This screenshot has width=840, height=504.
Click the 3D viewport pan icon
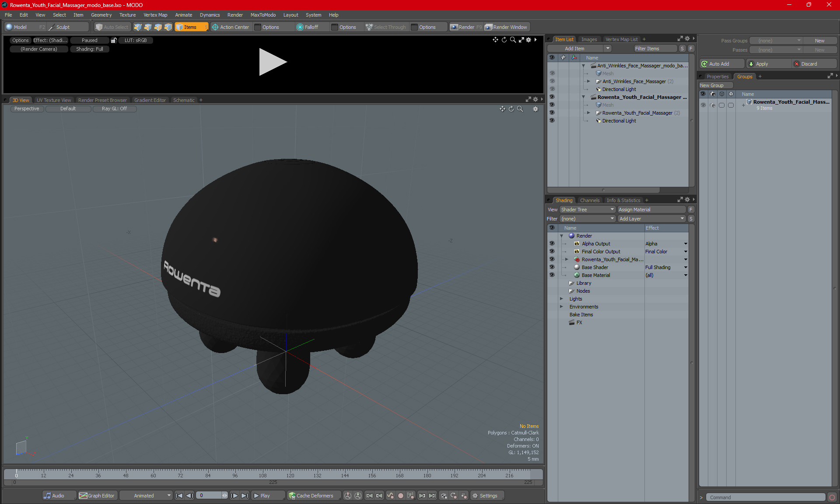(502, 109)
